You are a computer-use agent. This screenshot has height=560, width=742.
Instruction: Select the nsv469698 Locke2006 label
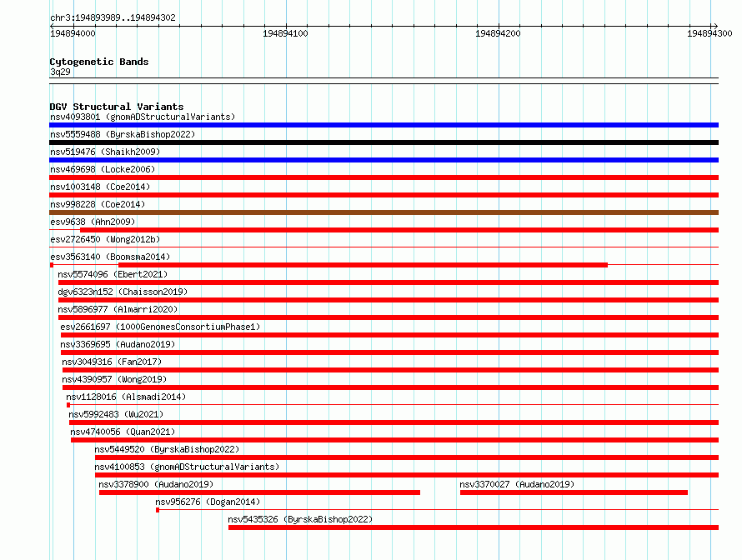[103, 169]
